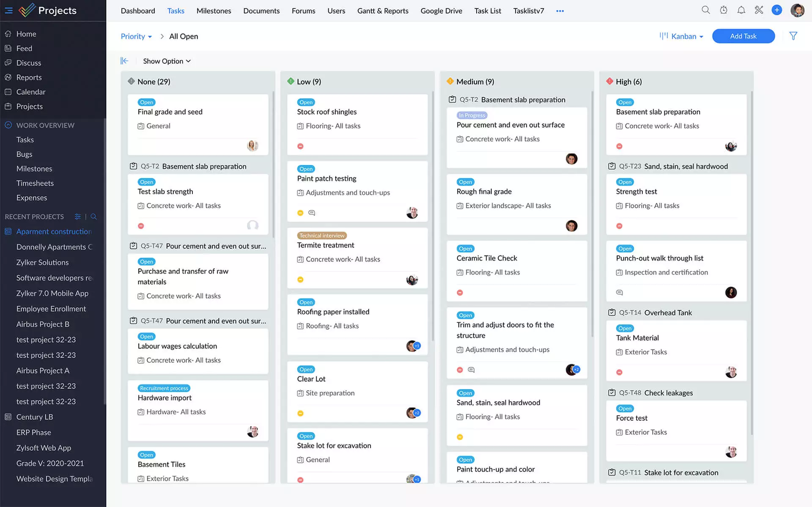This screenshot has width=812, height=507.
Task: Click the blue plus quick-add icon
Action: click(776, 10)
